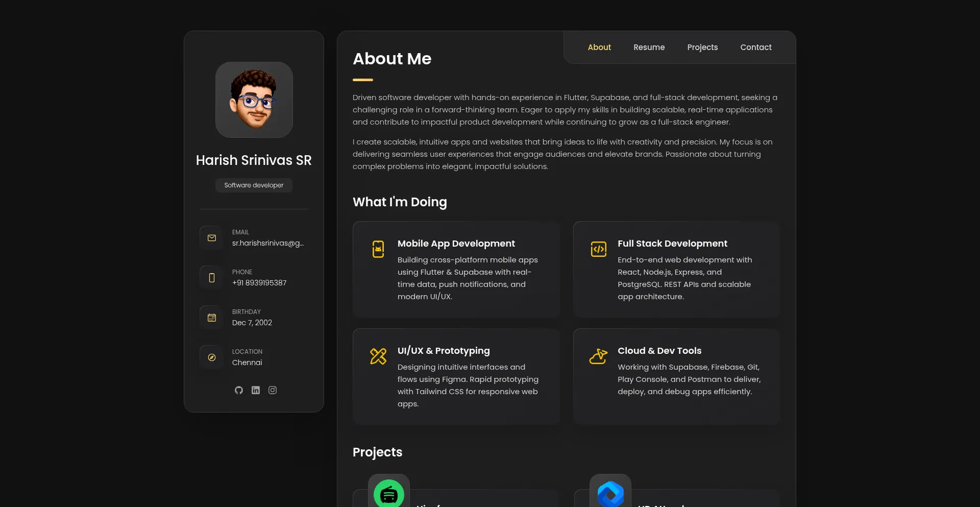Click the birthday calendar icon

(212, 318)
